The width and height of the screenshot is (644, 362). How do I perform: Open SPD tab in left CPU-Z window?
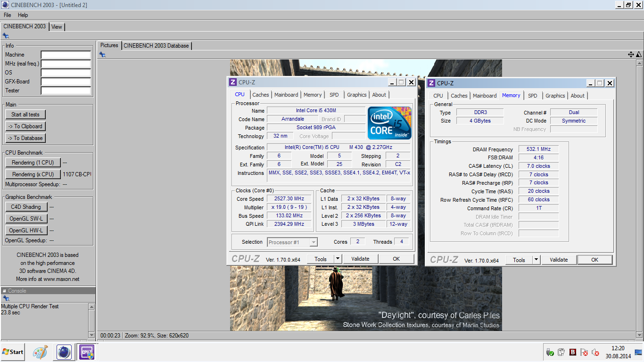(334, 95)
